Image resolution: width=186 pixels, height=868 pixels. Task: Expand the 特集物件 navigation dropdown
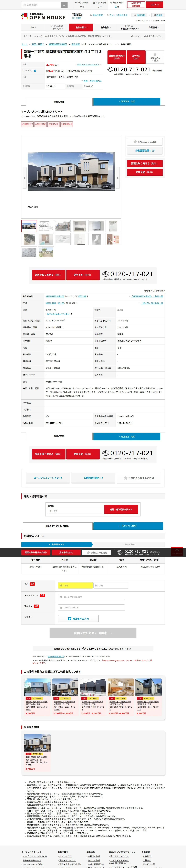(x=105, y=28)
